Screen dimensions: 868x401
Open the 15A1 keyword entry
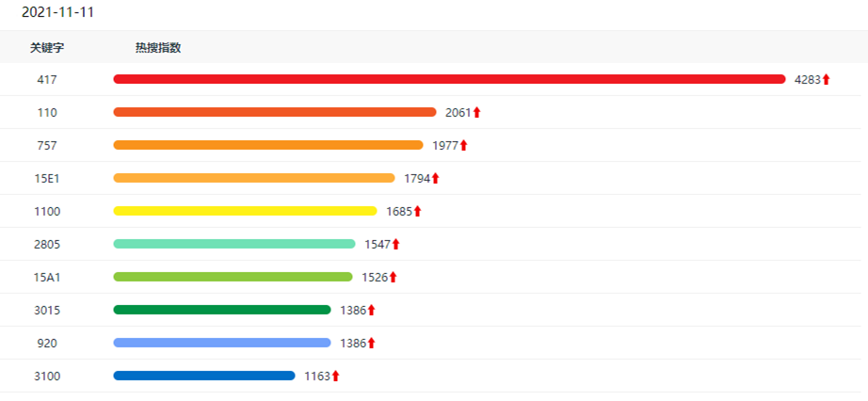pyautogui.click(x=47, y=277)
